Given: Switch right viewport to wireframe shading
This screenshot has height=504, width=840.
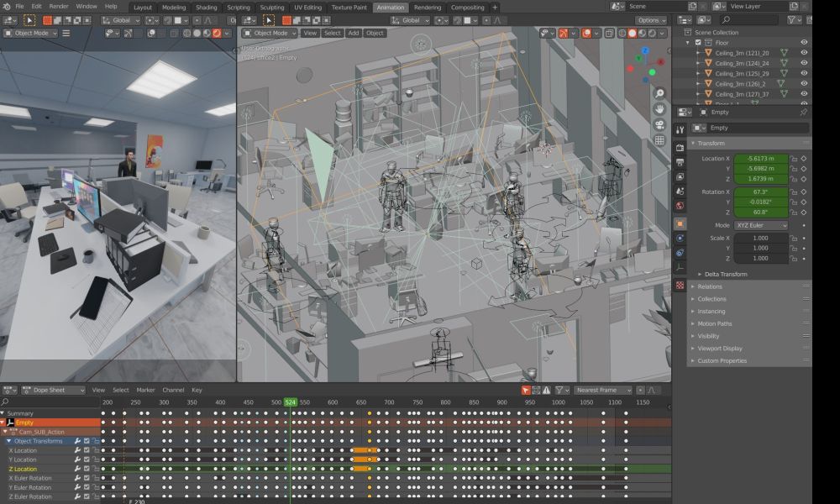Looking at the screenshot, I should (622, 34).
